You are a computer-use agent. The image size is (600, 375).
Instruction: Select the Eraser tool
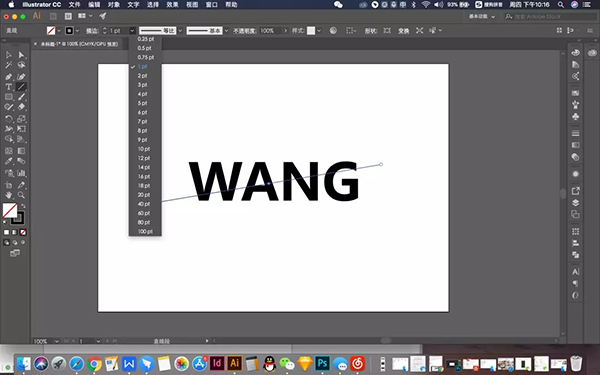coord(21,107)
